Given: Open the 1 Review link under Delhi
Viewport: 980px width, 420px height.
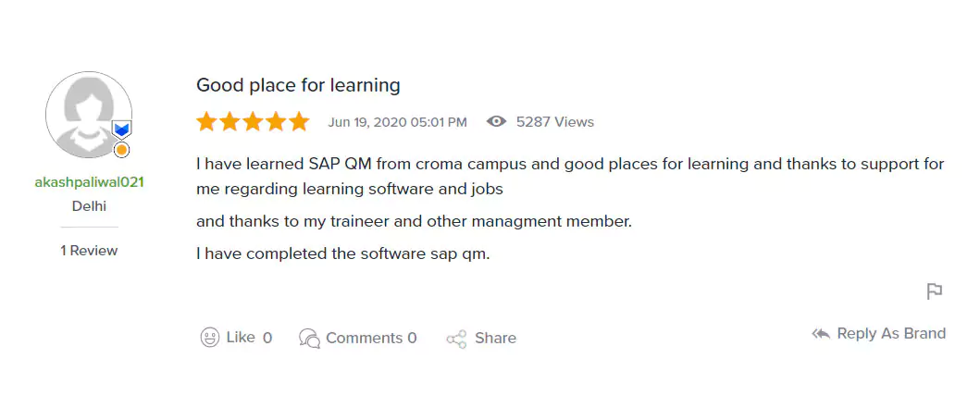Looking at the screenshot, I should tap(89, 251).
